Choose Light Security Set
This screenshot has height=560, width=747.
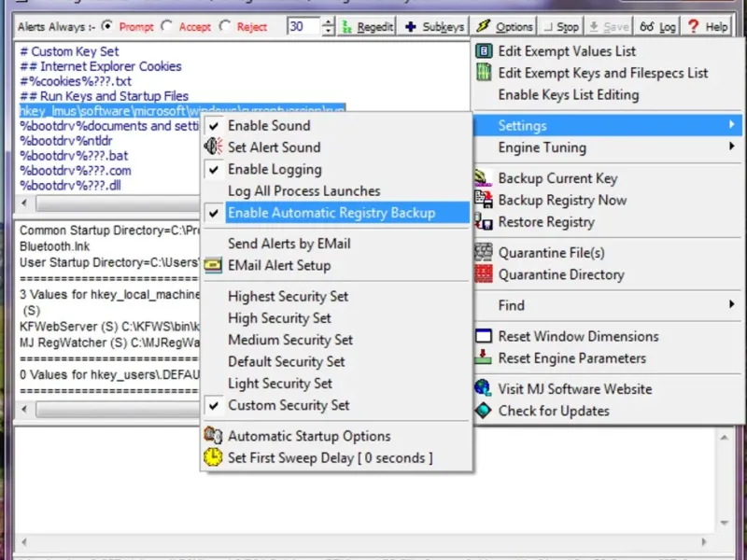point(336,384)
